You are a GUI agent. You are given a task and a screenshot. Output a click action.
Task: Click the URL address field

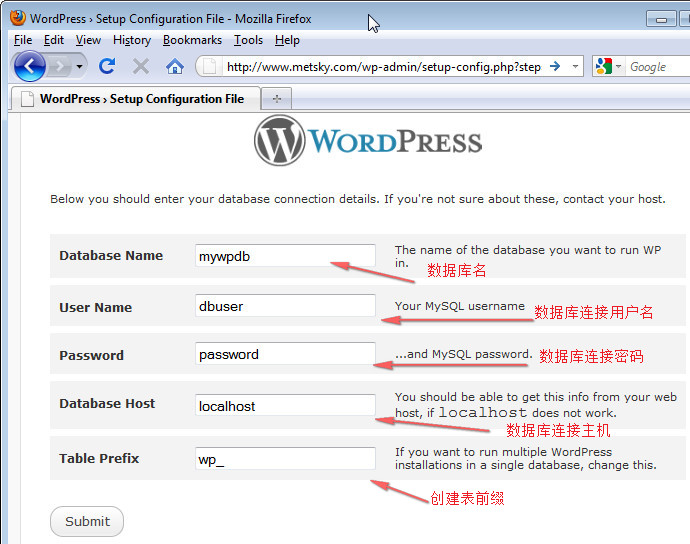[384, 67]
